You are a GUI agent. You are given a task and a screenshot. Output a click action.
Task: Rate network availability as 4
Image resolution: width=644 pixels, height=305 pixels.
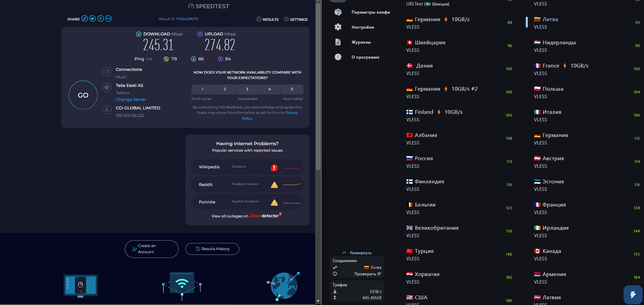pyautogui.click(x=270, y=89)
